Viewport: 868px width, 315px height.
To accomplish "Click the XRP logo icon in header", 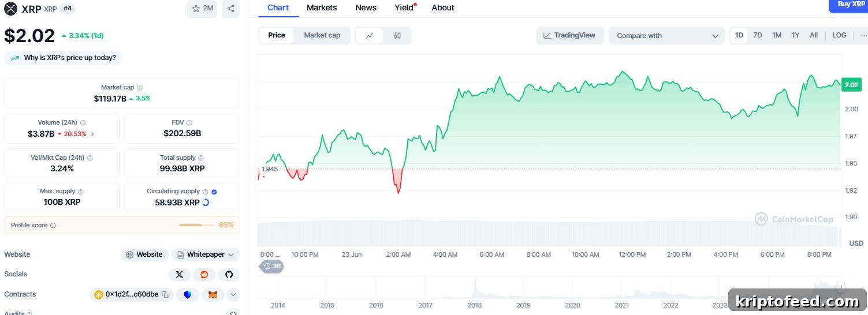I will (x=11, y=9).
